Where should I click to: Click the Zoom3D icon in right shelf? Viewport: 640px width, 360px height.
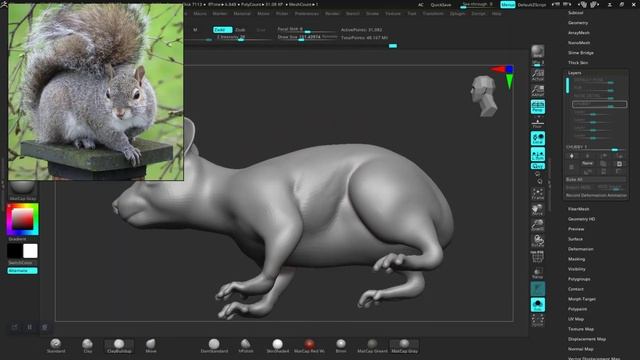click(x=538, y=225)
